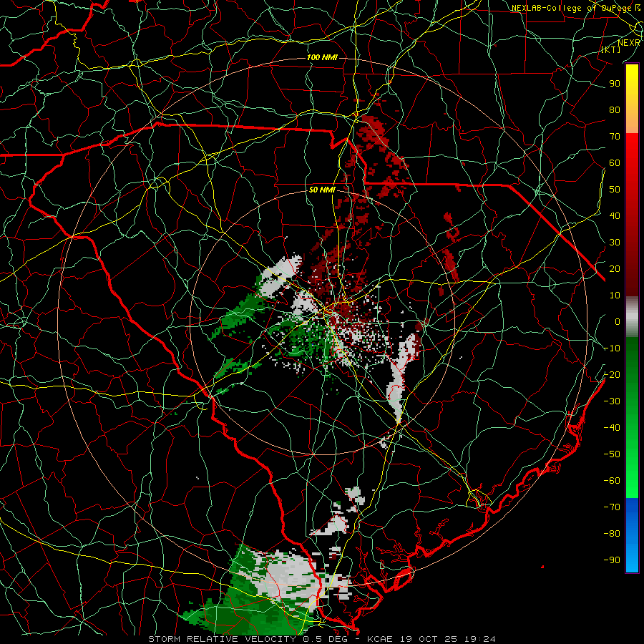Click the 100 NMI range ring label

(322, 57)
